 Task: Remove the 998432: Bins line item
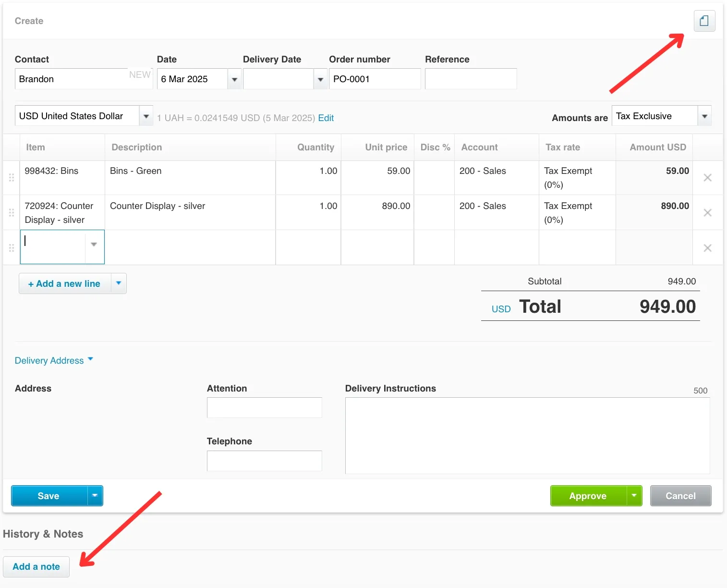point(707,178)
